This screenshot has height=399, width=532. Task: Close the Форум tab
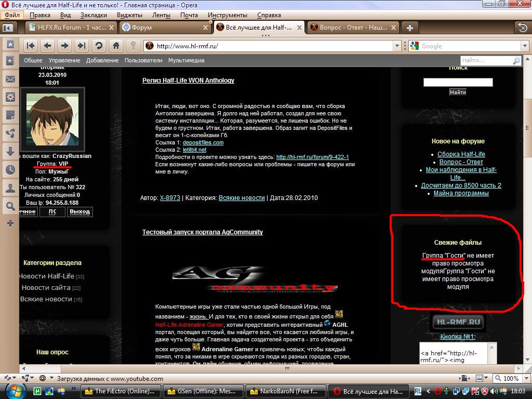point(205,28)
